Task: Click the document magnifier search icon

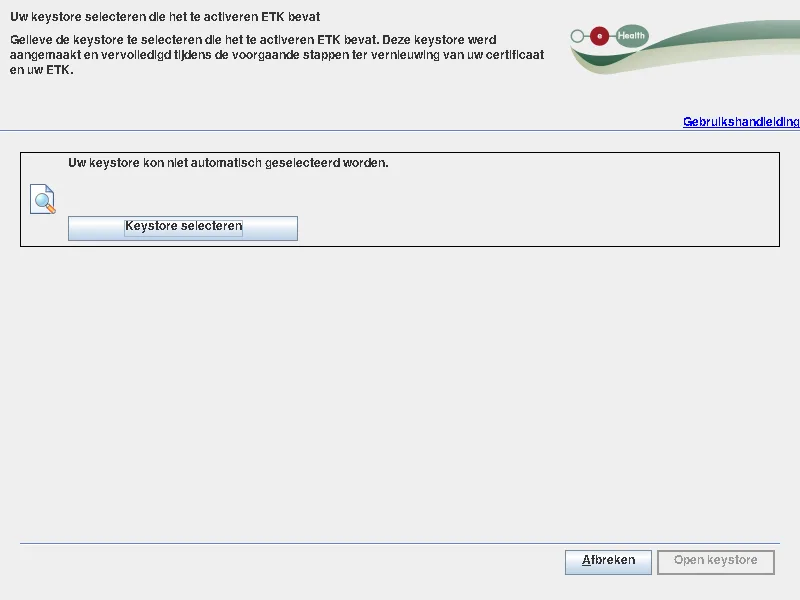Action: 42,199
